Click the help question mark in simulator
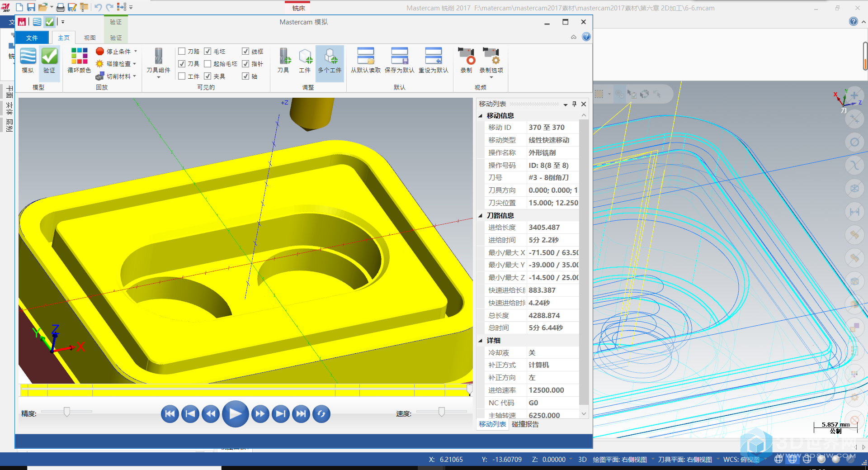Viewport: 868px width, 470px height. click(586, 37)
